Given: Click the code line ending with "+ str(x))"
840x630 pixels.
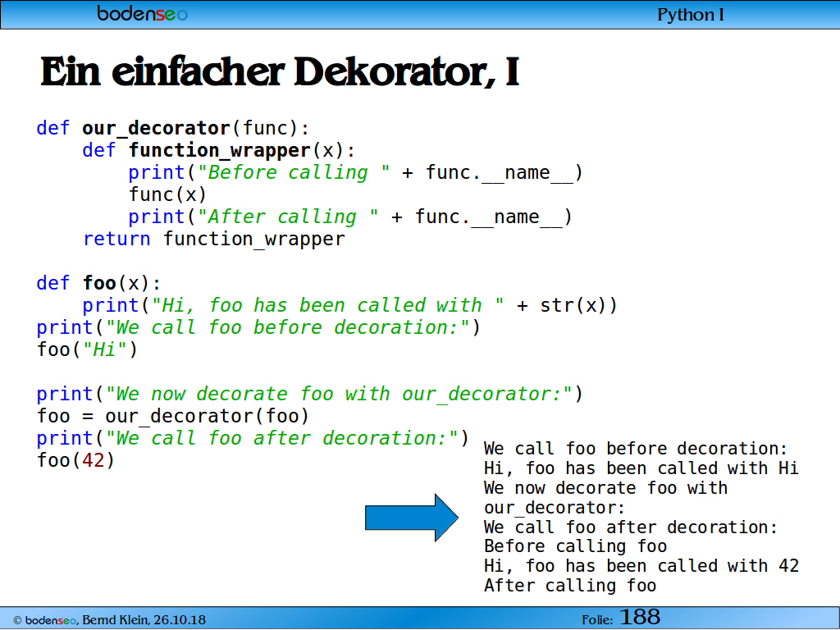Looking at the screenshot, I should click(x=349, y=305).
